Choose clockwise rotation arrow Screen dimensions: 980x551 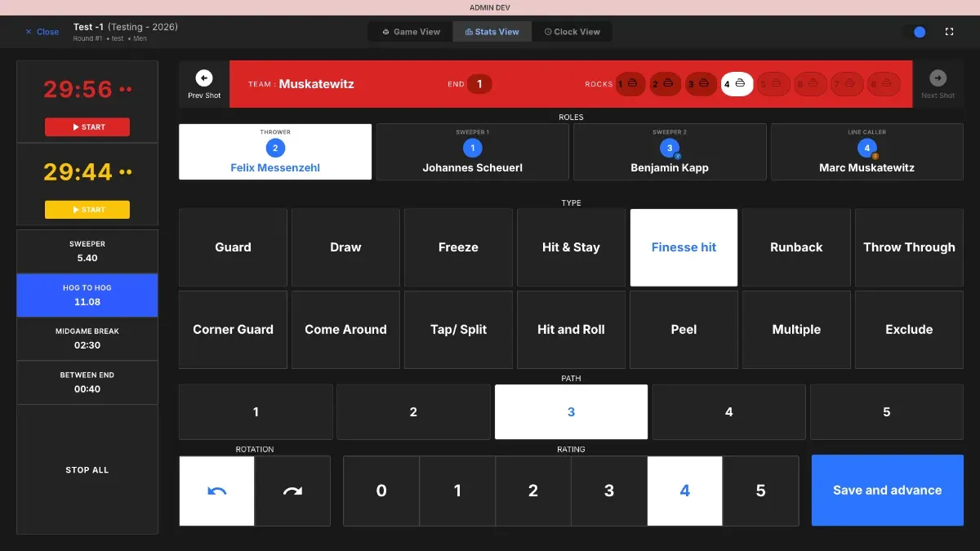292,491
